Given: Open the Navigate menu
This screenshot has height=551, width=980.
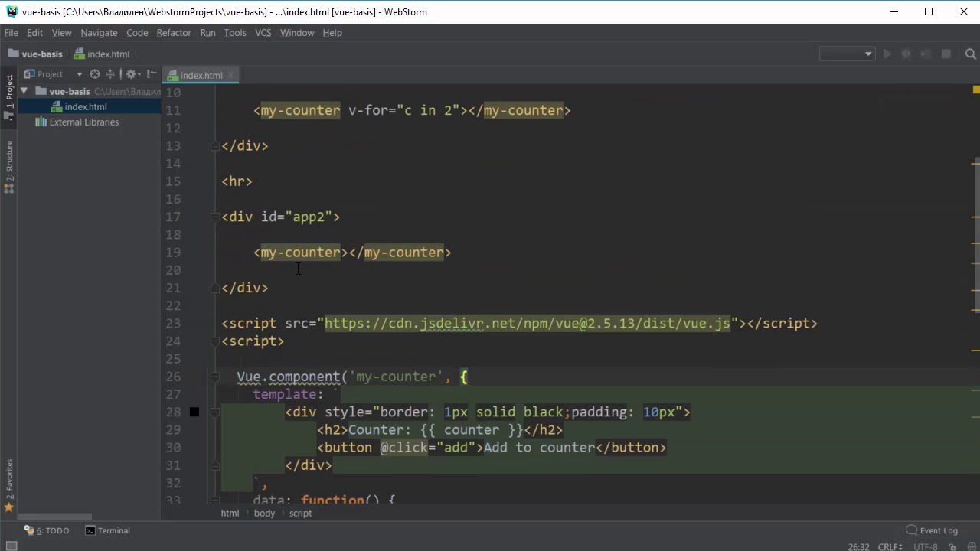Looking at the screenshot, I should (x=99, y=33).
